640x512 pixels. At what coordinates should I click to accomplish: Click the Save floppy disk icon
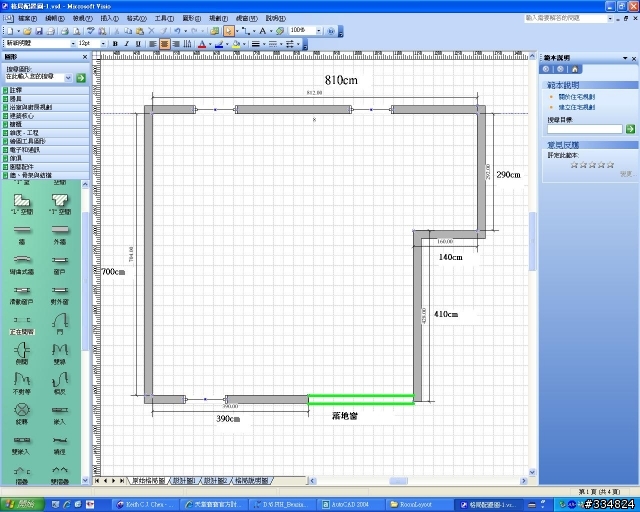pos(39,31)
